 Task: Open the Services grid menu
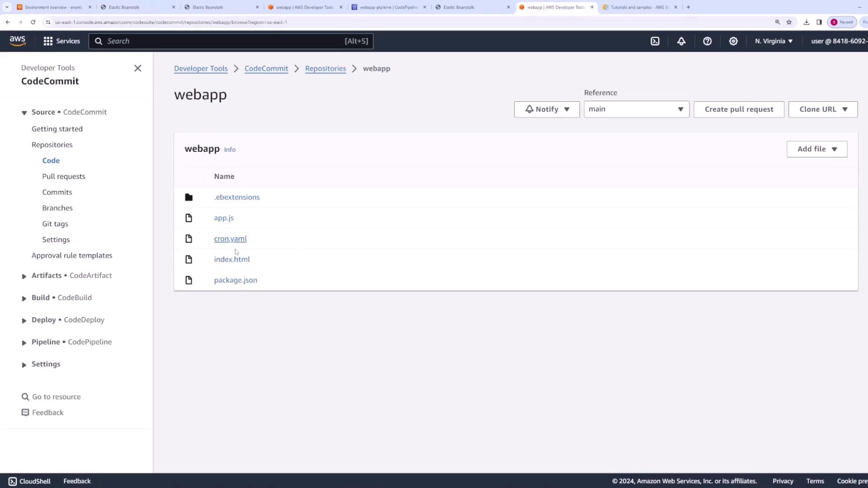pos(61,41)
